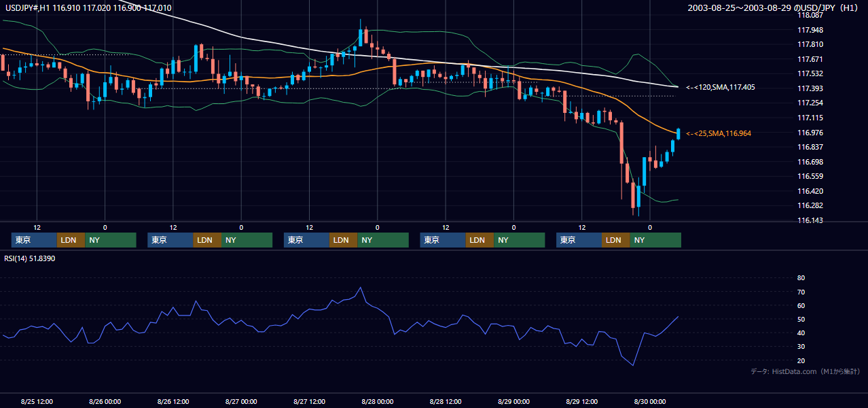The height and width of the screenshot is (408, 868).
Task: Click price axis value 117.671
Action: click(x=810, y=59)
